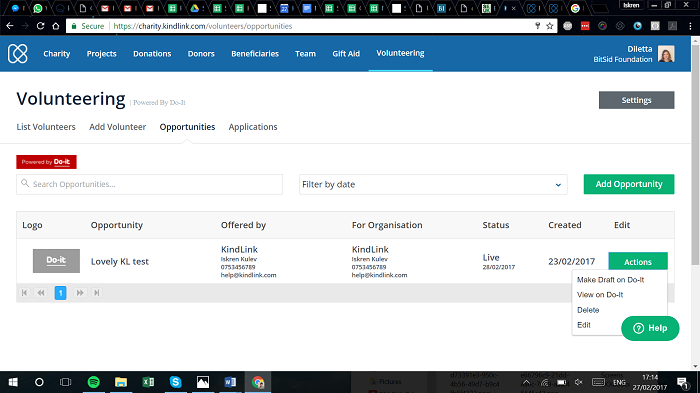Click the Status column header

coord(496,225)
